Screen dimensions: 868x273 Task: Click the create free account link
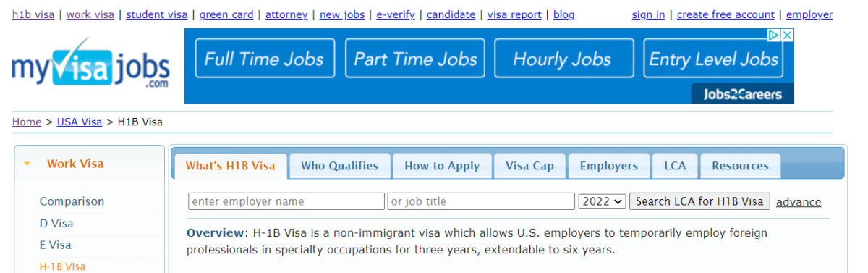click(x=726, y=14)
